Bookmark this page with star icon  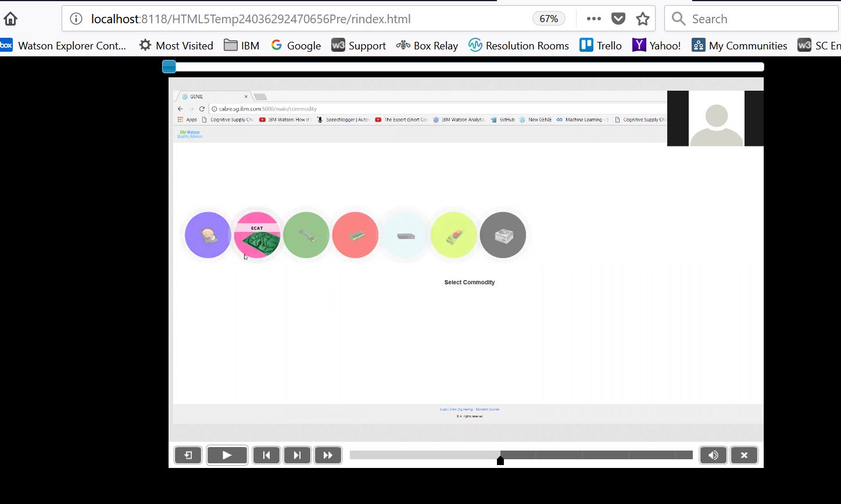click(x=642, y=19)
